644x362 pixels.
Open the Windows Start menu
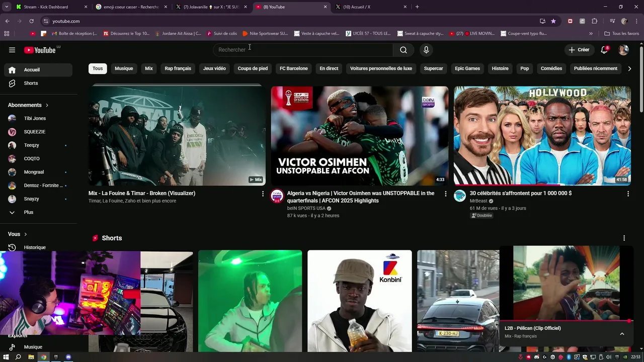[x=6, y=357]
